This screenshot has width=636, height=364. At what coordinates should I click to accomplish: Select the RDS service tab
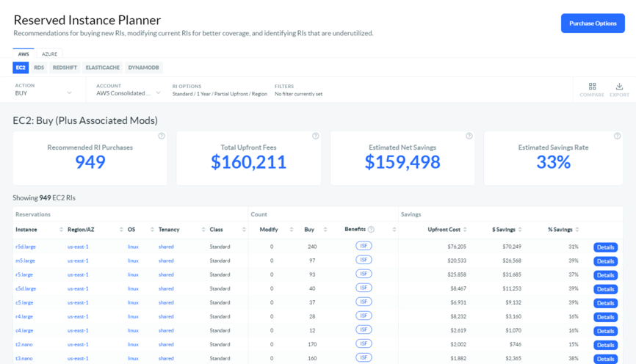point(39,68)
